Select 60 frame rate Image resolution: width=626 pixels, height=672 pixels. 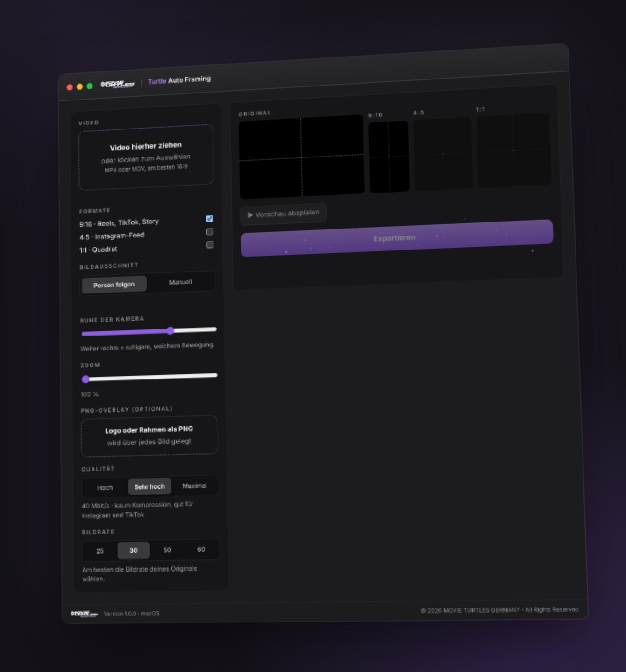click(201, 550)
